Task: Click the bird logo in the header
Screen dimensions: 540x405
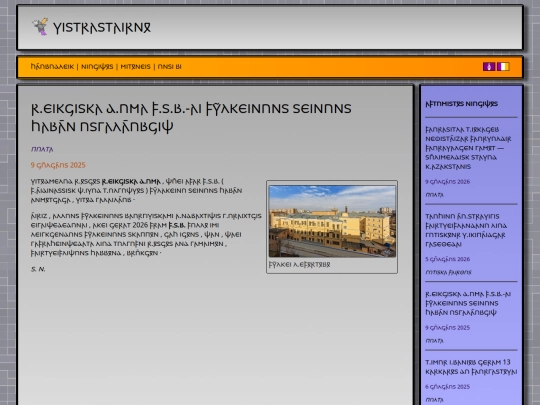Action: click(x=40, y=27)
